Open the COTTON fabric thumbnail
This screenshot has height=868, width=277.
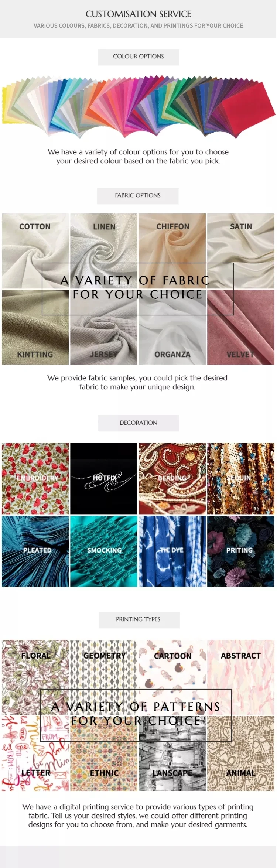coord(35,251)
